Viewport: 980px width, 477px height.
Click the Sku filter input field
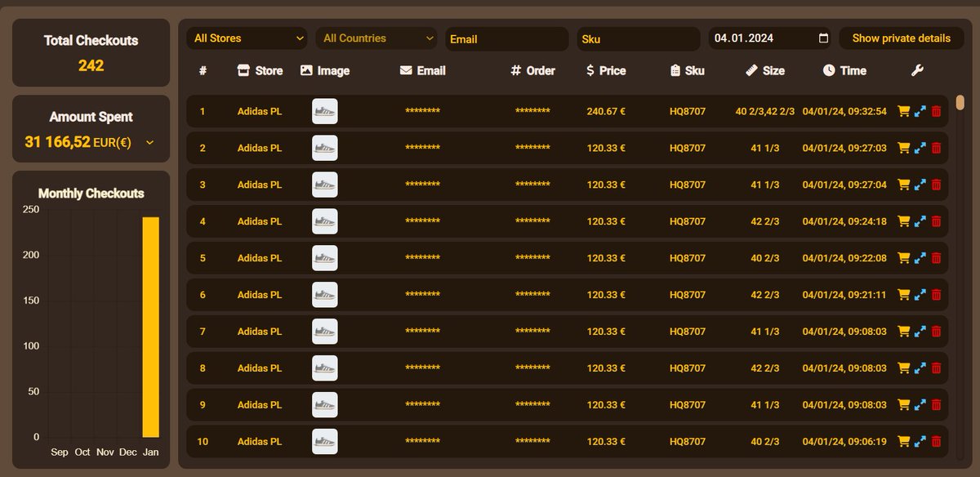(x=638, y=38)
